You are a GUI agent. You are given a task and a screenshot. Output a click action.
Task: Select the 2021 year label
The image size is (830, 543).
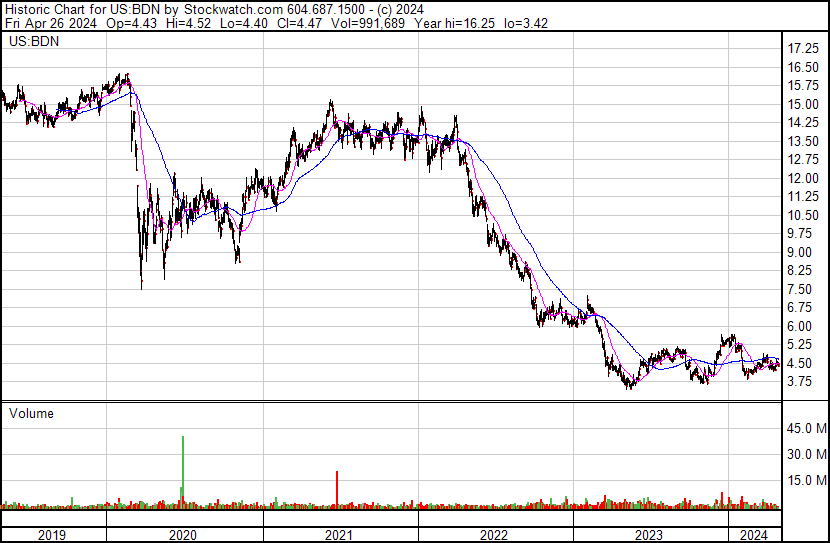tap(340, 535)
